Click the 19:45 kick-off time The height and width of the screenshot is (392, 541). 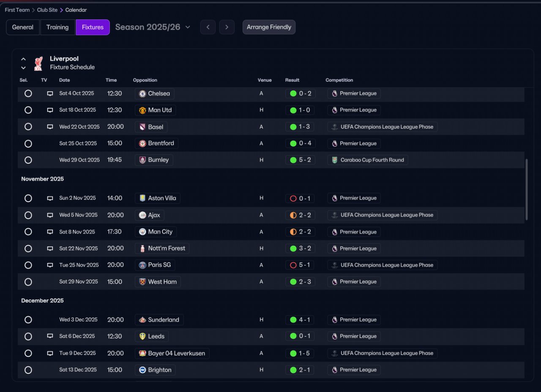[x=115, y=160]
